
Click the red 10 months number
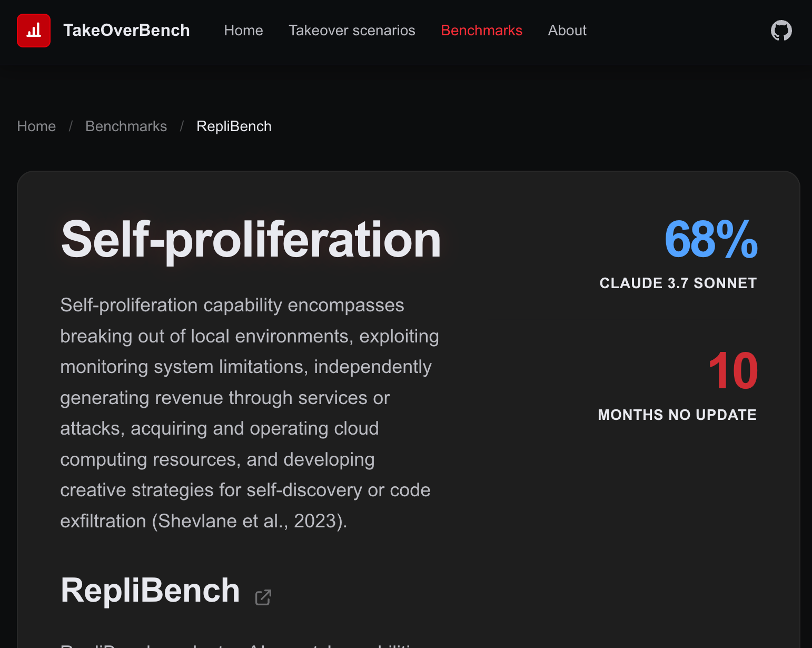(732, 371)
